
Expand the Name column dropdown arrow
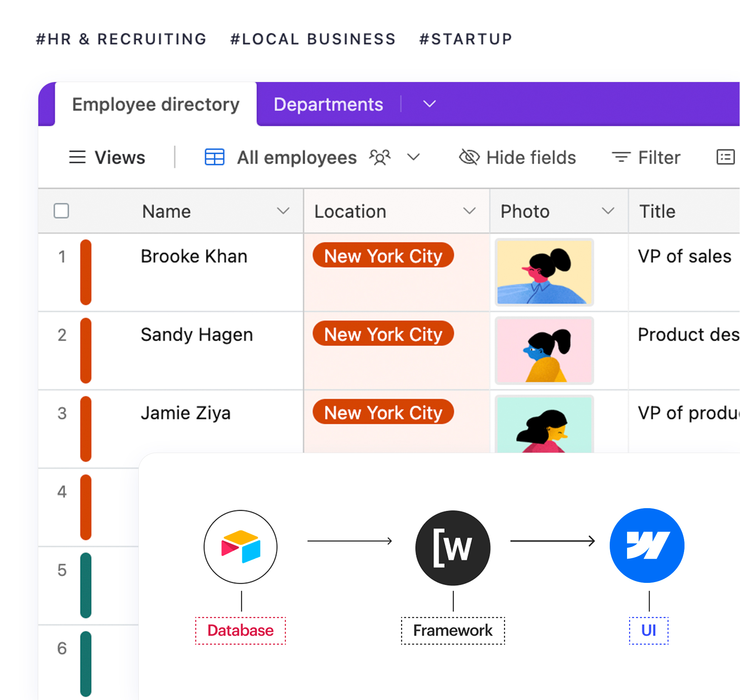[283, 211]
